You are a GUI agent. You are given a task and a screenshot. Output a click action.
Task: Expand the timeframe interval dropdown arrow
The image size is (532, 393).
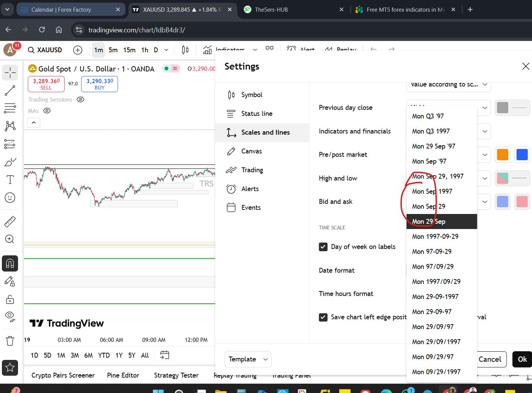tap(166, 50)
